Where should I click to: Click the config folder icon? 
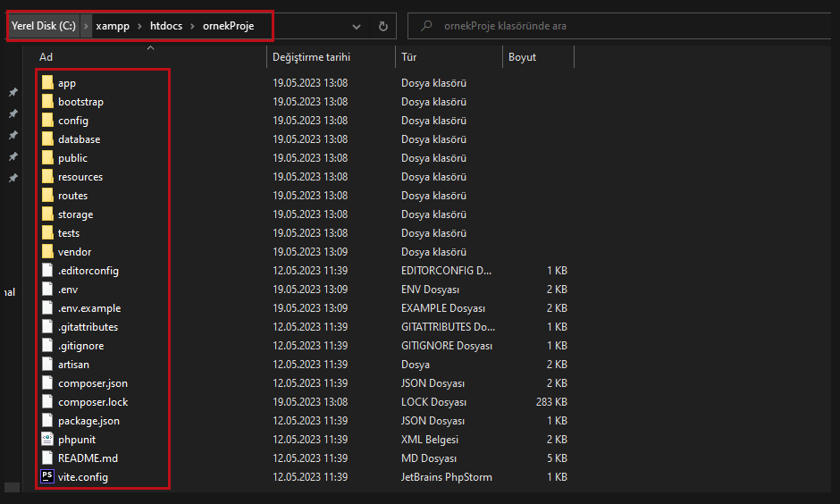tap(47, 120)
